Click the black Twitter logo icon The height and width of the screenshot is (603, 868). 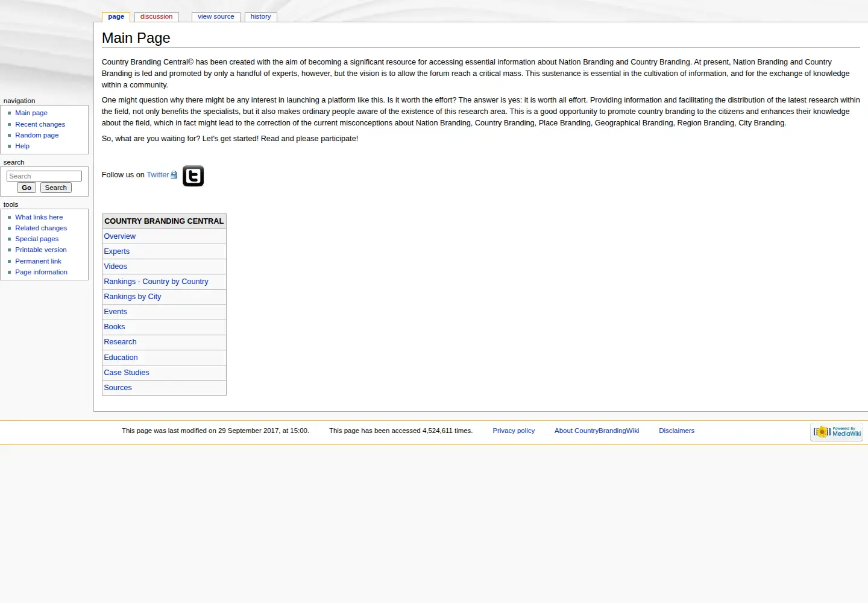tap(193, 176)
